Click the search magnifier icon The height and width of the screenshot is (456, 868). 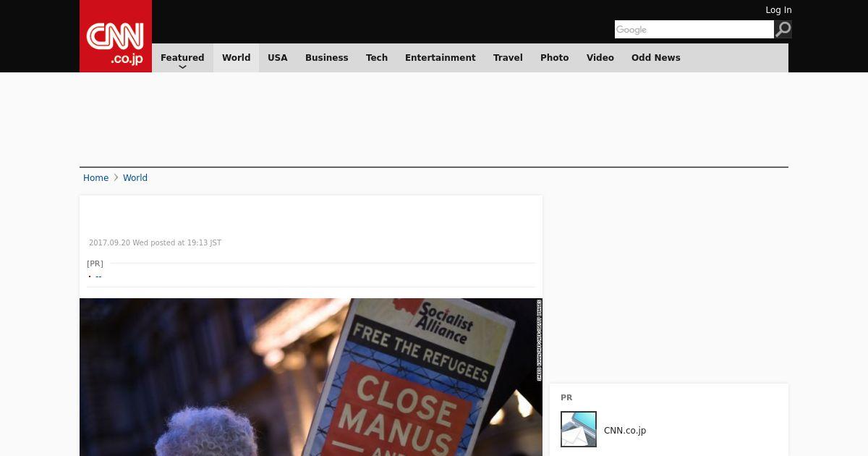click(783, 29)
